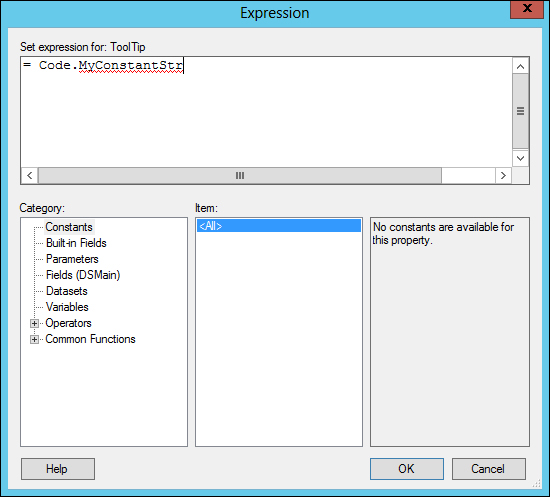Choose Fields (DSMain) in the category tree
This screenshot has height=497, width=550.
[83, 275]
